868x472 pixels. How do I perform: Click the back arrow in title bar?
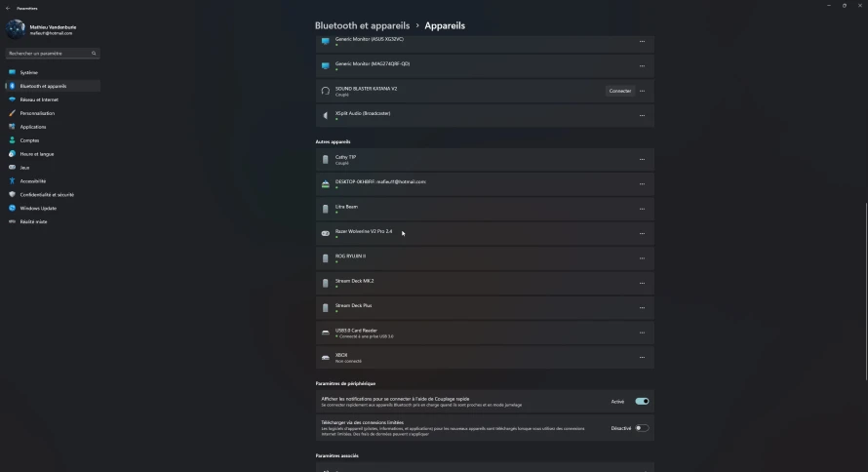click(8, 9)
